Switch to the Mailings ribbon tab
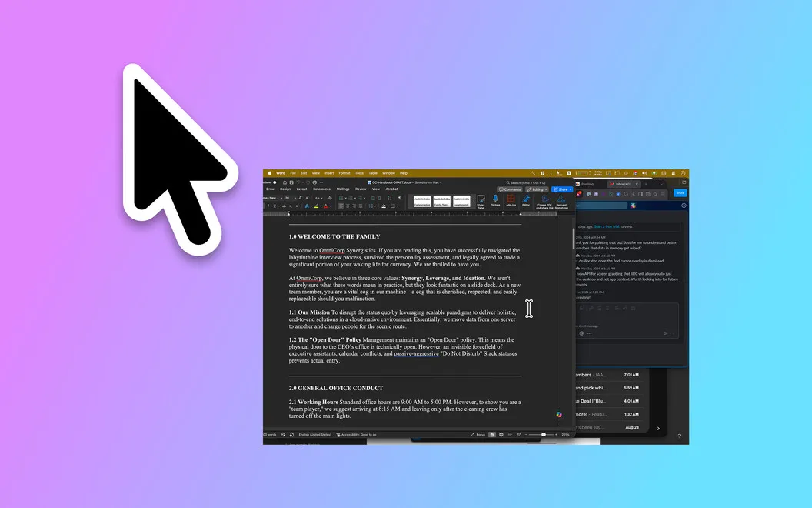The width and height of the screenshot is (812, 508). tap(343, 189)
